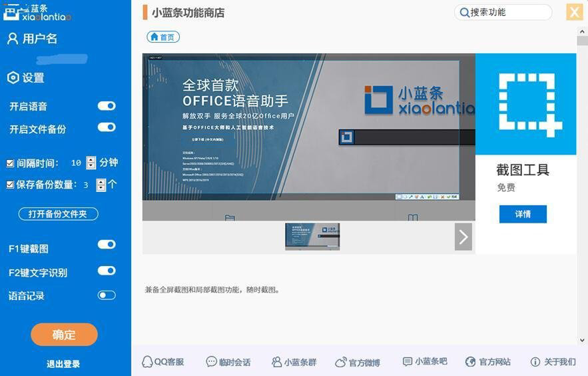Click the QQ客服 penguin icon
This screenshot has height=376, width=588.
[147, 362]
